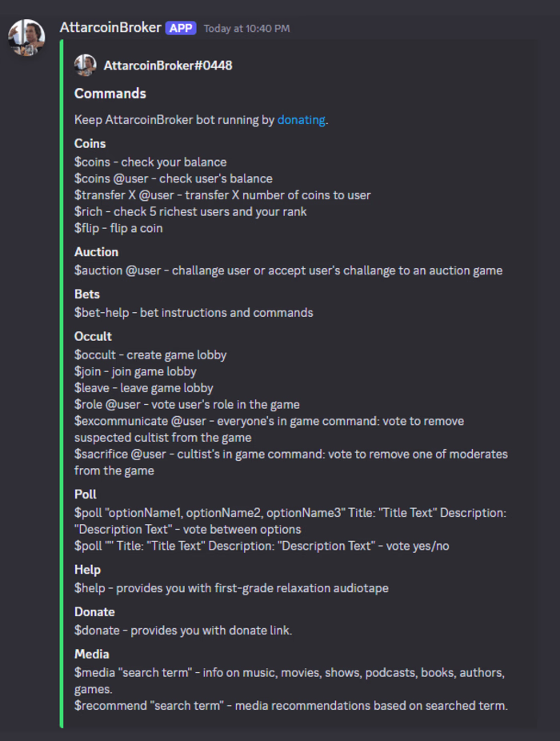Click the Coins section header
560x741 pixels.
89,143
